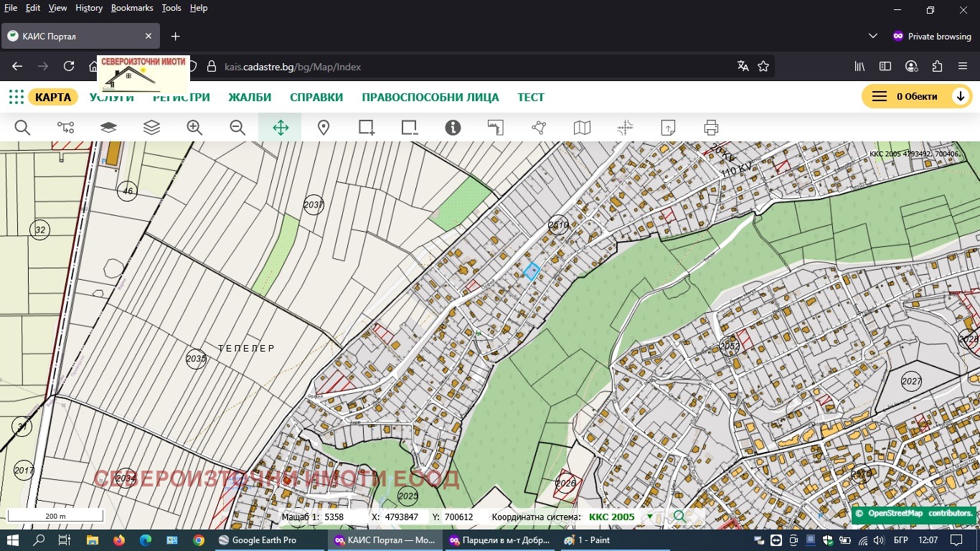The width and height of the screenshot is (980, 551).
Task: Open the ККС 2005 coordinate system dropdown
Action: coord(650,517)
